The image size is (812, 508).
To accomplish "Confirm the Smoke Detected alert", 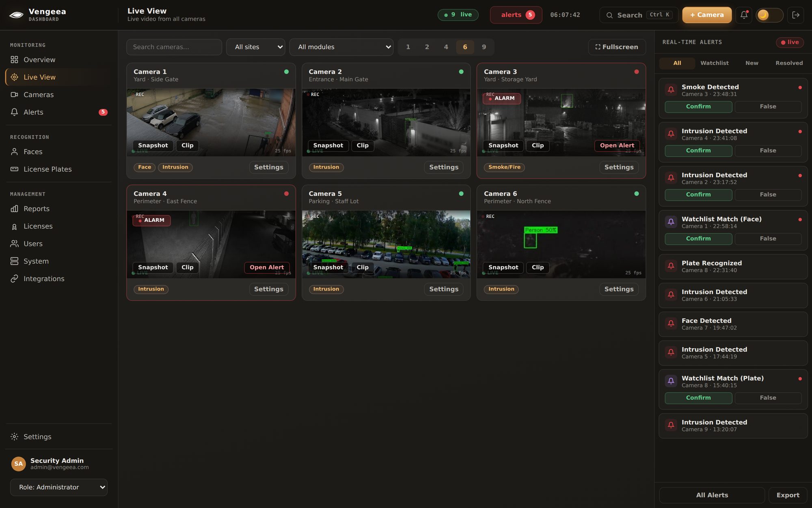I will coord(698,106).
